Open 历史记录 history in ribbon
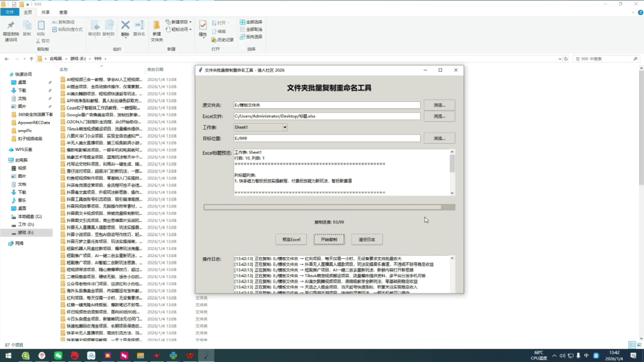This screenshot has width=644, height=362. click(x=222, y=40)
